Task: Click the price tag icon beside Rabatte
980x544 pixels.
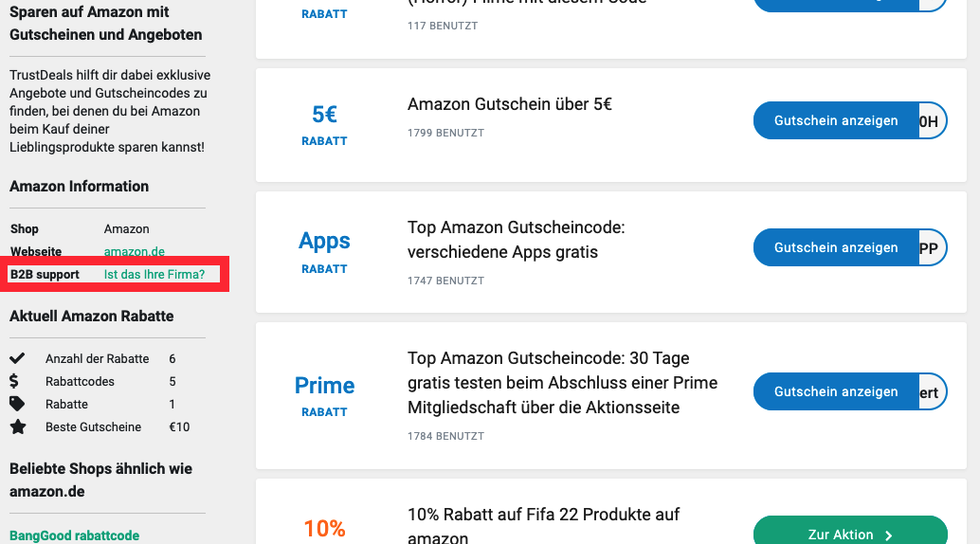Action: [x=17, y=404]
